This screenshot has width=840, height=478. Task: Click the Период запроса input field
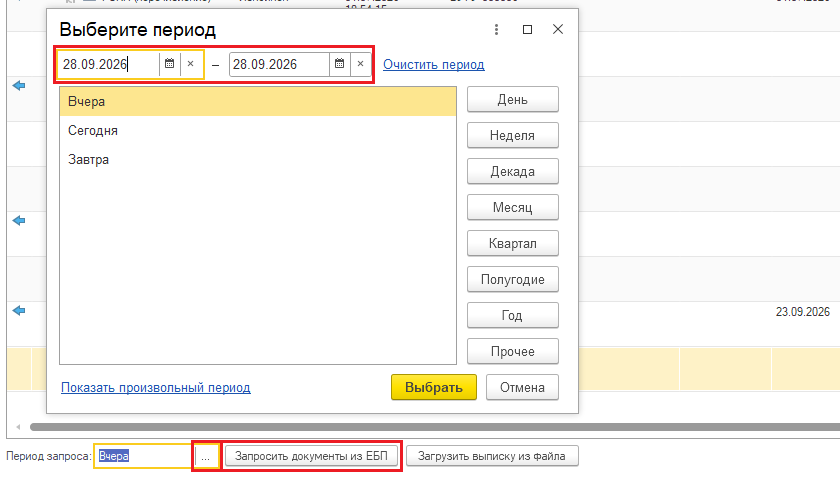point(143,456)
